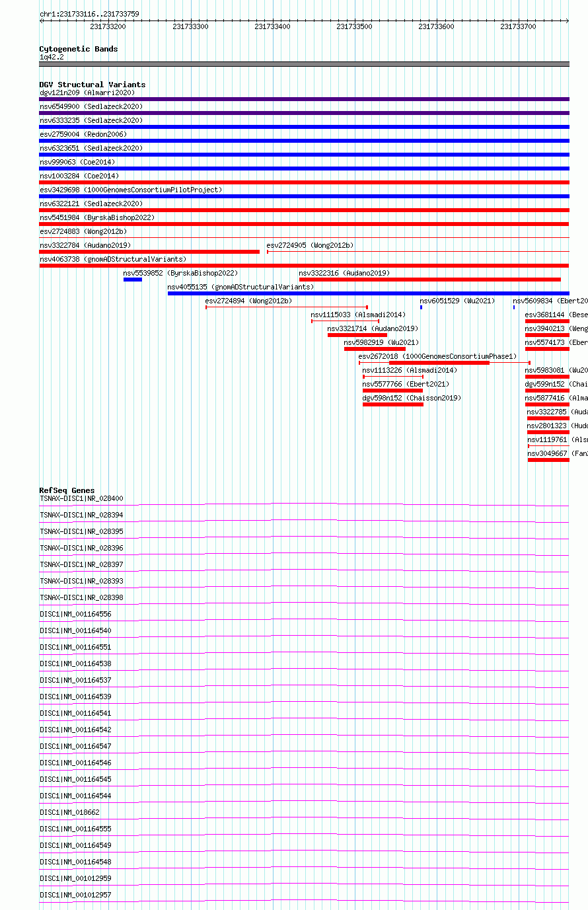Open nsv6323651 (Sedlazeck2020) variant entry
Image resolution: width=588 pixels, height=910 pixels.
click(91, 148)
